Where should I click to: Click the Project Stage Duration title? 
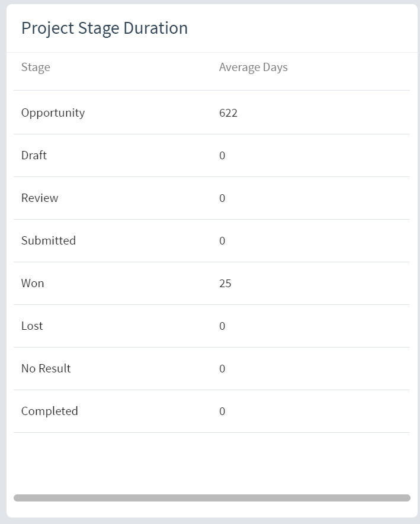tap(104, 28)
